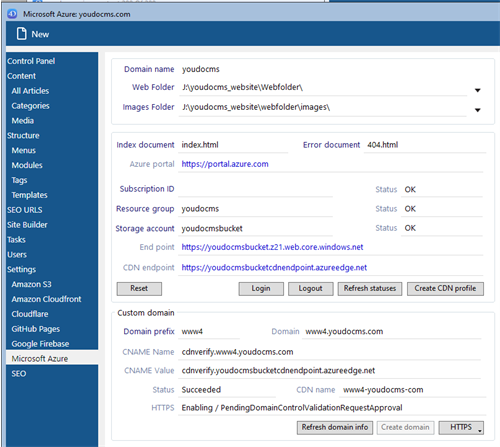500x447 pixels.
Task: Click Refresh statuses button
Action: coord(370,289)
